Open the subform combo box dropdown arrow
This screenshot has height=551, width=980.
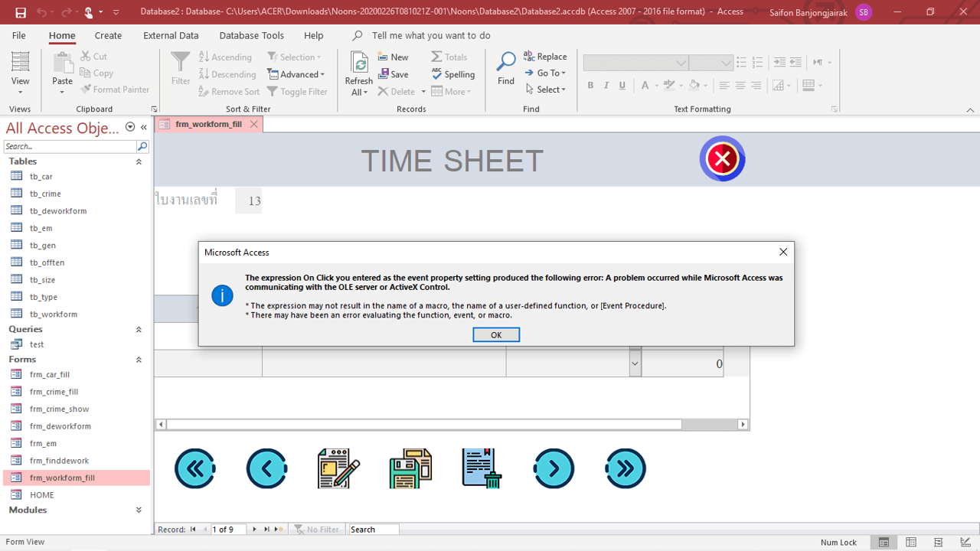tap(635, 364)
